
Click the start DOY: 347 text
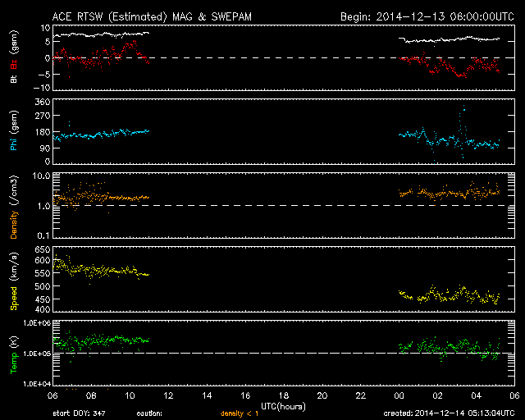(79, 413)
